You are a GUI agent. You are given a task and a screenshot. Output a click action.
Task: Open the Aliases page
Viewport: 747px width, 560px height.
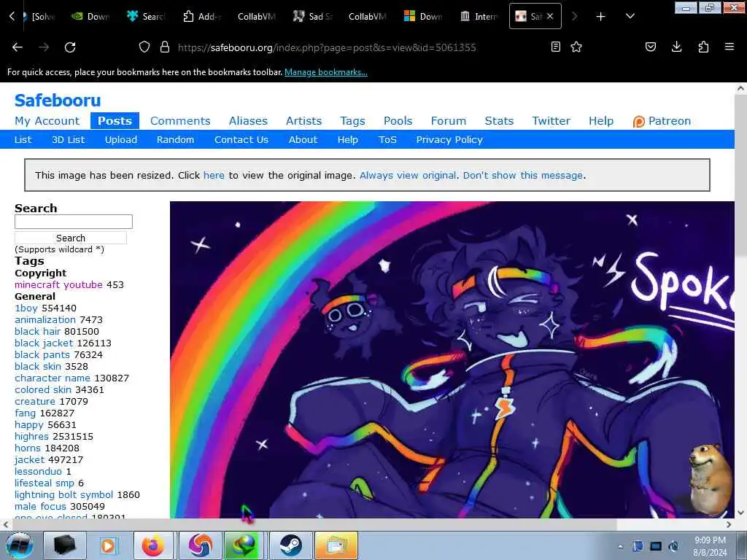pos(248,121)
